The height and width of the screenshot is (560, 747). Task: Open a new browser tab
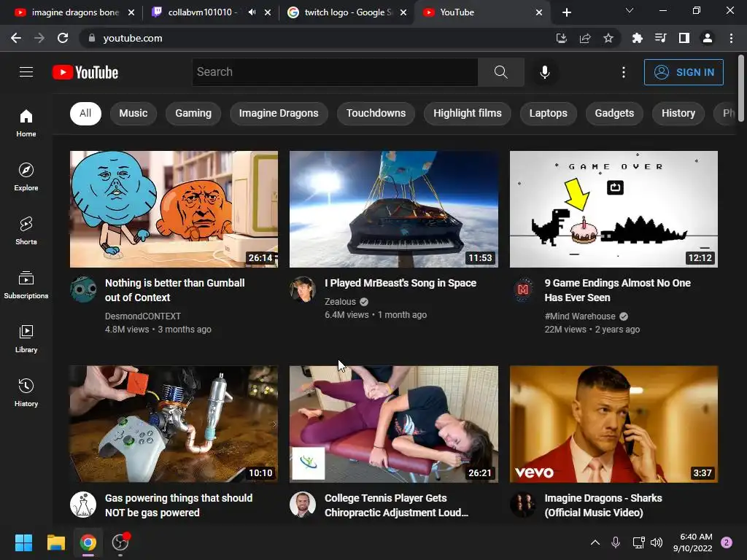(x=566, y=12)
